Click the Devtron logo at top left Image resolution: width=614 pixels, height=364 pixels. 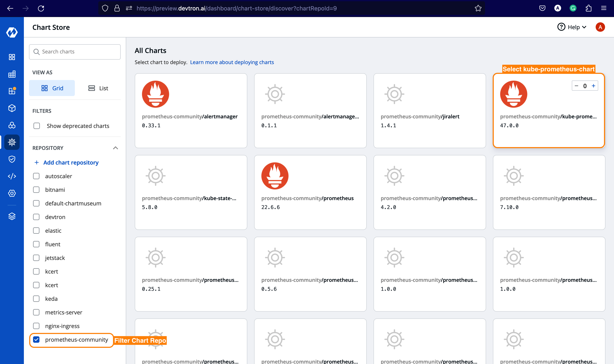tap(12, 32)
